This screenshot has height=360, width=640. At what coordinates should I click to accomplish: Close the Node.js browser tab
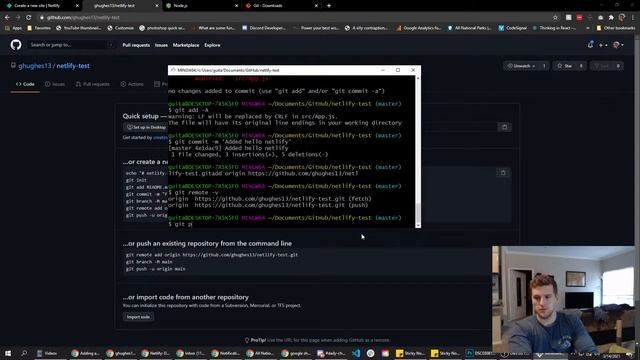coord(236,6)
